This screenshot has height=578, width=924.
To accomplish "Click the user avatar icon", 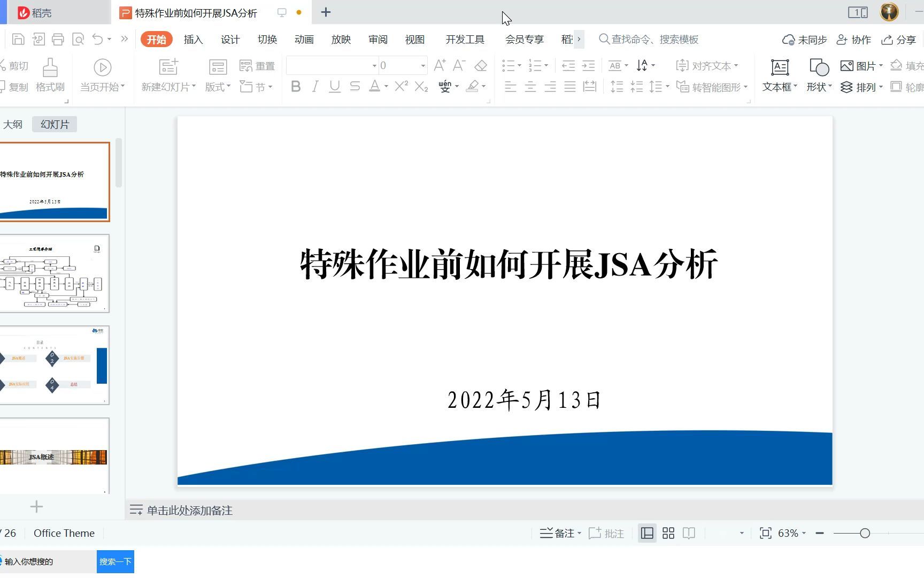I will tap(889, 12).
